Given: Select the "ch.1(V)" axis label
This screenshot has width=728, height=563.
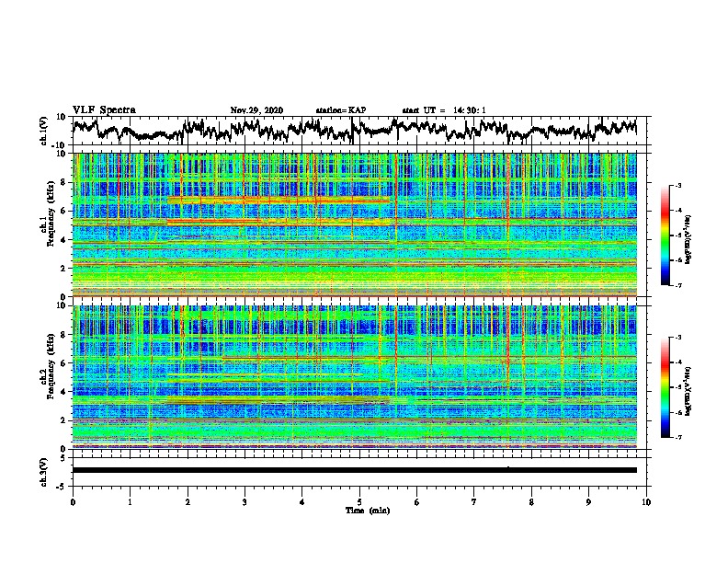Looking at the screenshot, I should tap(44, 131).
